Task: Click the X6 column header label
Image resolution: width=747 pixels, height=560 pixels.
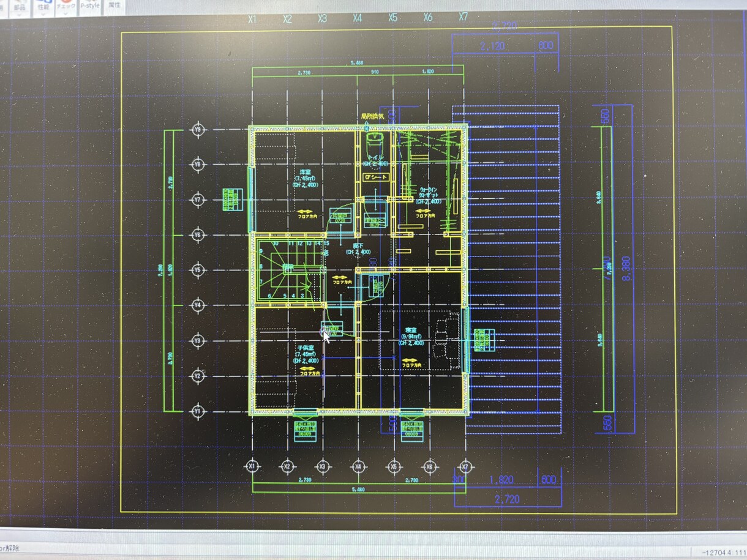Action: click(428, 17)
